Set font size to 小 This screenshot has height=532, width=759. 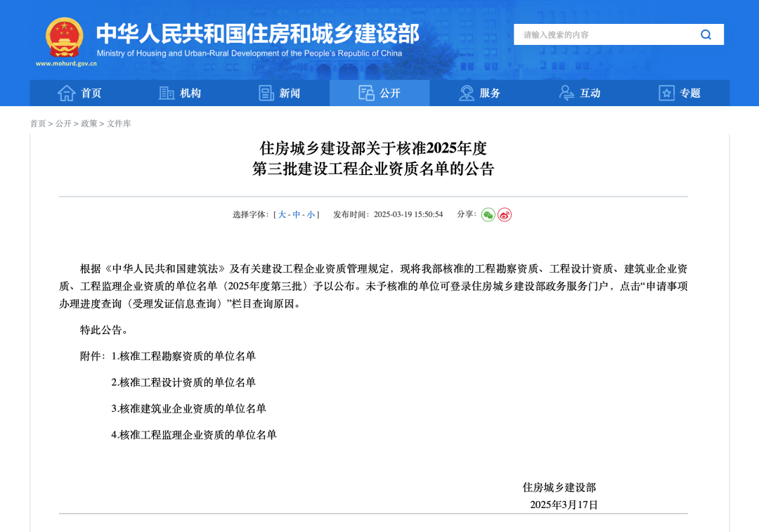[311, 214]
